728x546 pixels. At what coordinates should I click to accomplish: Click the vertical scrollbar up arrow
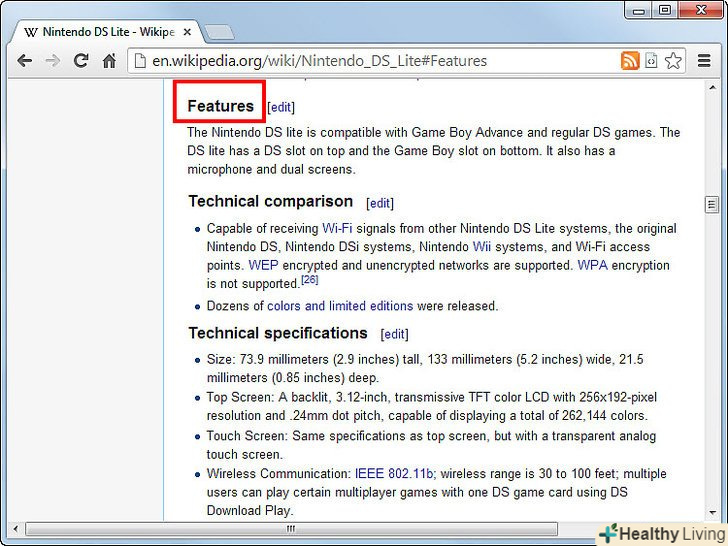click(712, 87)
